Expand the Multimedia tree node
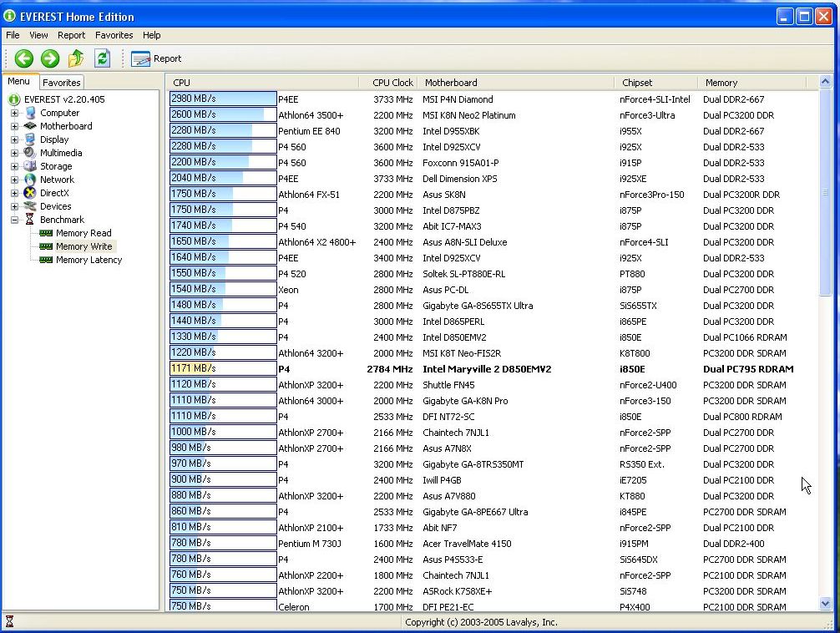The height and width of the screenshot is (633, 840). tap(14, 154)
